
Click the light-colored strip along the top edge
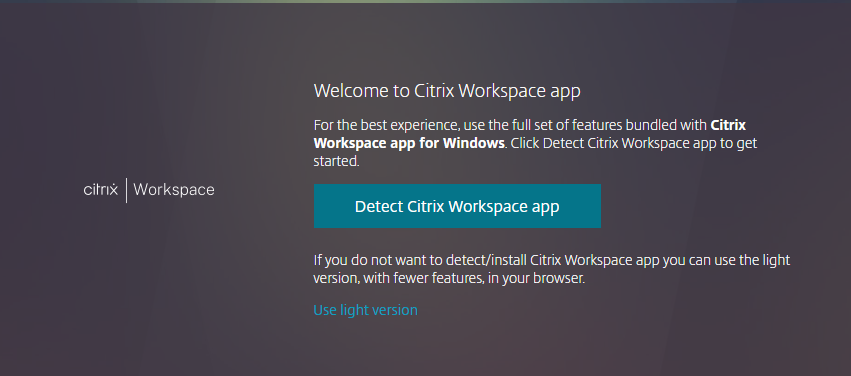pyautogui.click(x=426, y=2)
